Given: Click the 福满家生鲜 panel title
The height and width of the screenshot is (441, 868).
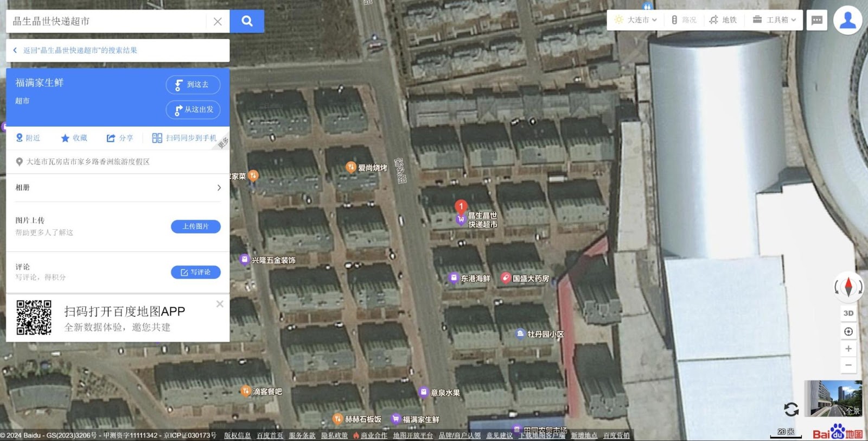Looking at the screenshot, I should [x=40, y=83].
